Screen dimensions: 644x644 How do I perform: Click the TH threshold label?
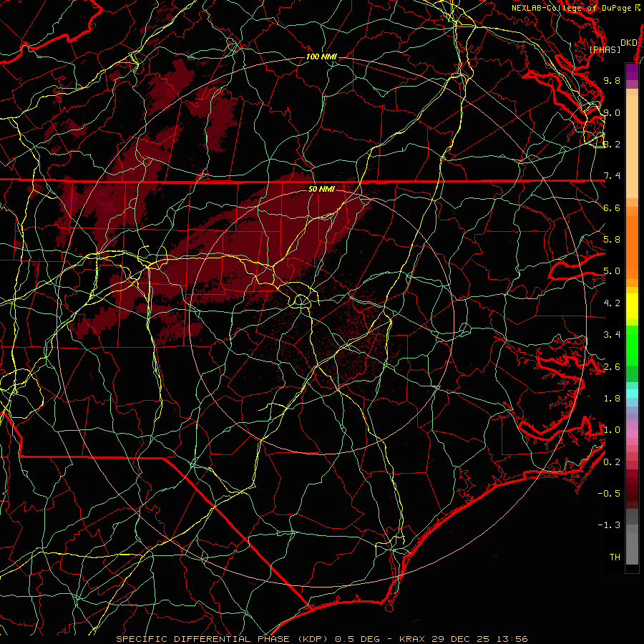click(x=615, y=557)
